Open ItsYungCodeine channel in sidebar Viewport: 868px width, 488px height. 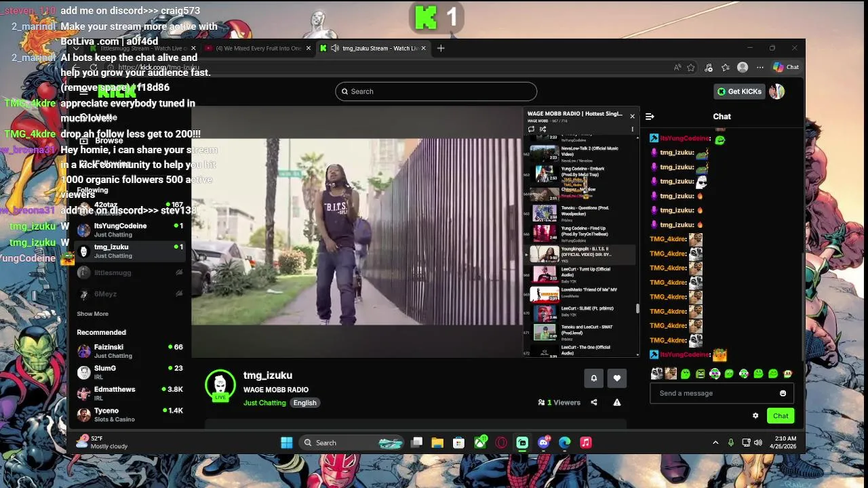pos(130,230)
